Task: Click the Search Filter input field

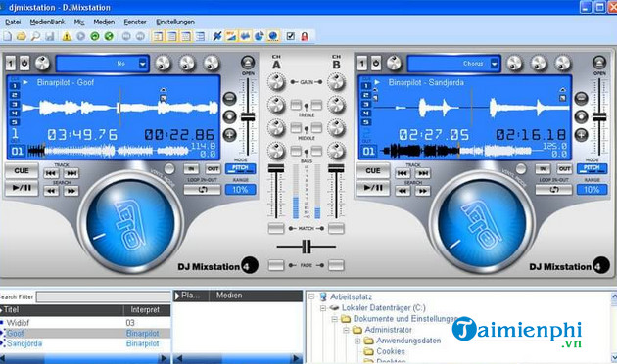Action: (x=104, y=296)
